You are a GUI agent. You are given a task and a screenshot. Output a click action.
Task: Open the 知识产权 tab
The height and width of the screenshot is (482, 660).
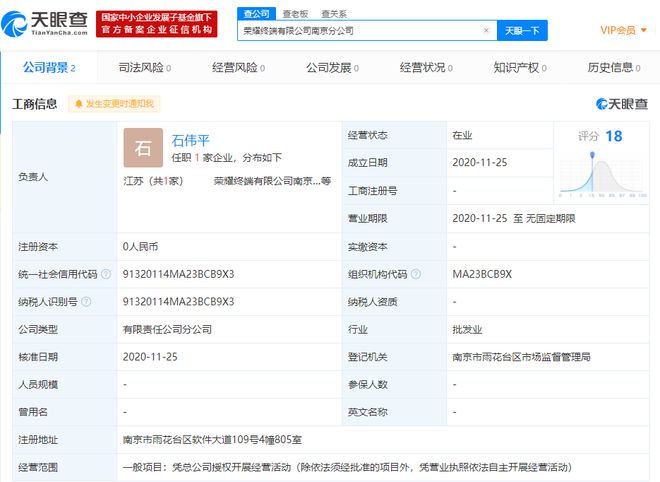click(x=520, y=68)
